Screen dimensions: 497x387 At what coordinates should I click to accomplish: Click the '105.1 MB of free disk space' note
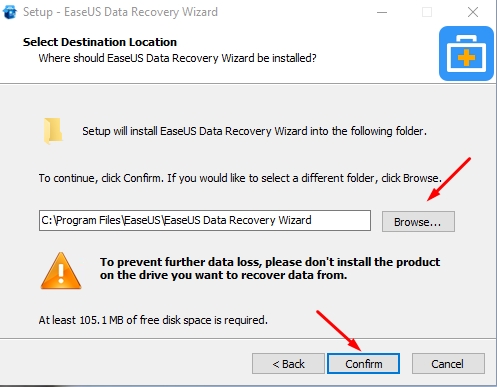point(153,320)
